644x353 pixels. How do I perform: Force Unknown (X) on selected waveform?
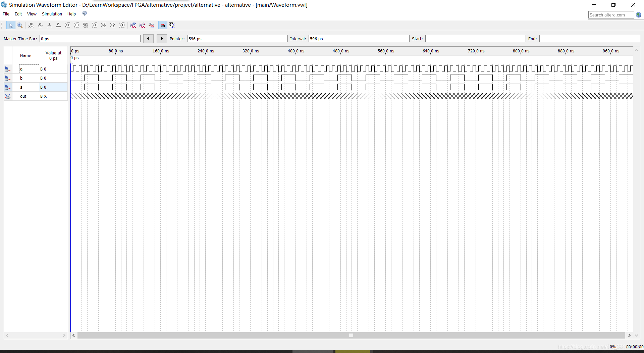pyautogui.click(x=31, y=25)
